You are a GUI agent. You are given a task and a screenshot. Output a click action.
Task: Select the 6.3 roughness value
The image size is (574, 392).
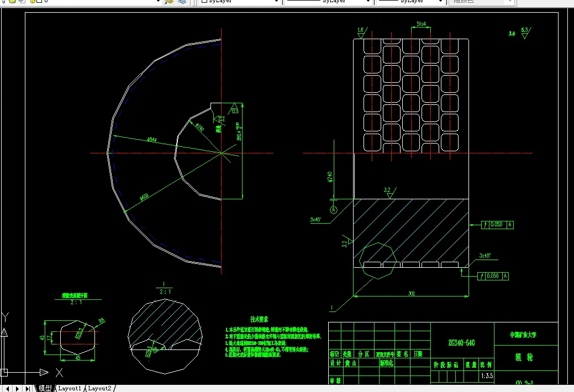point(525,30)
